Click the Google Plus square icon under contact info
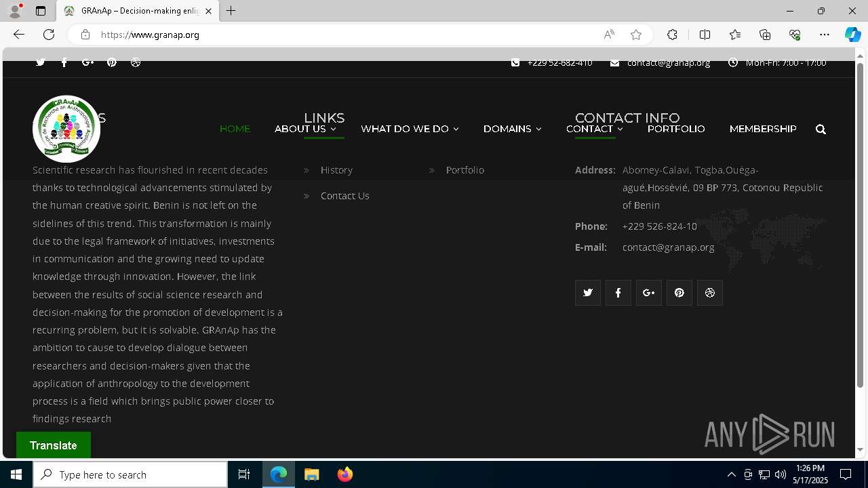The height and width of the screenshot is (488, 868). click(649, 293)
